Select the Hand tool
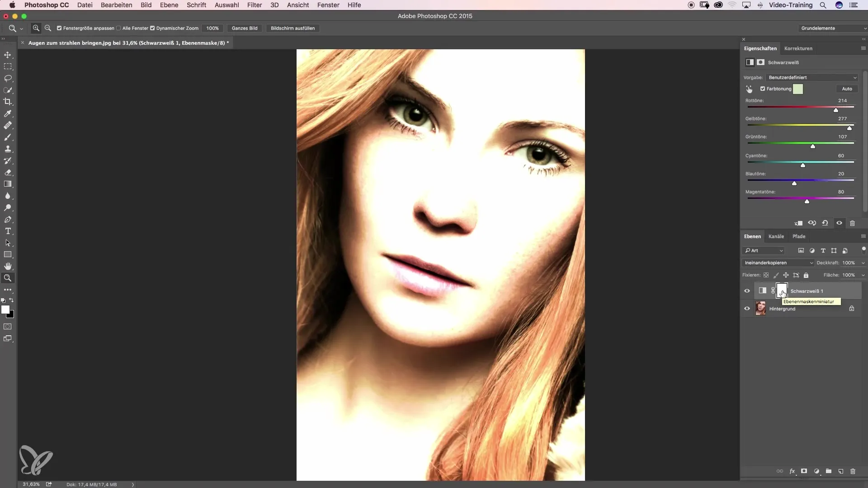868x488 pixels. coord(8,266)
